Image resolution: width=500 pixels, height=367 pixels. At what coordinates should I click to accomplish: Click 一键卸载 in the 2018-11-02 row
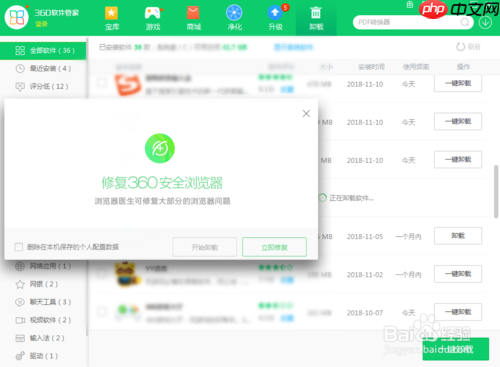tap(458, 274)
